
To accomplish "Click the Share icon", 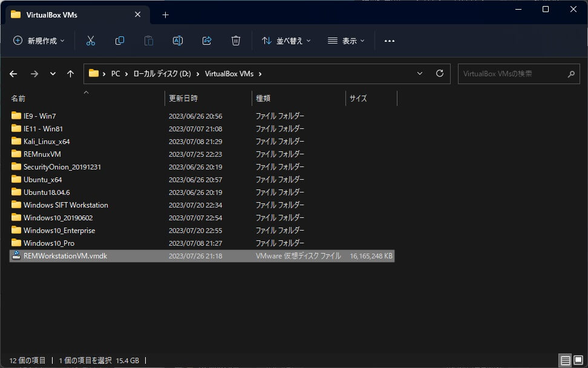I will [x=207, y=41].
